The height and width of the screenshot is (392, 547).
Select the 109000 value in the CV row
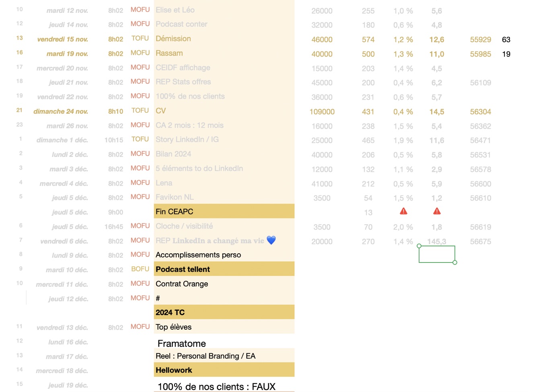coord(322,112)
